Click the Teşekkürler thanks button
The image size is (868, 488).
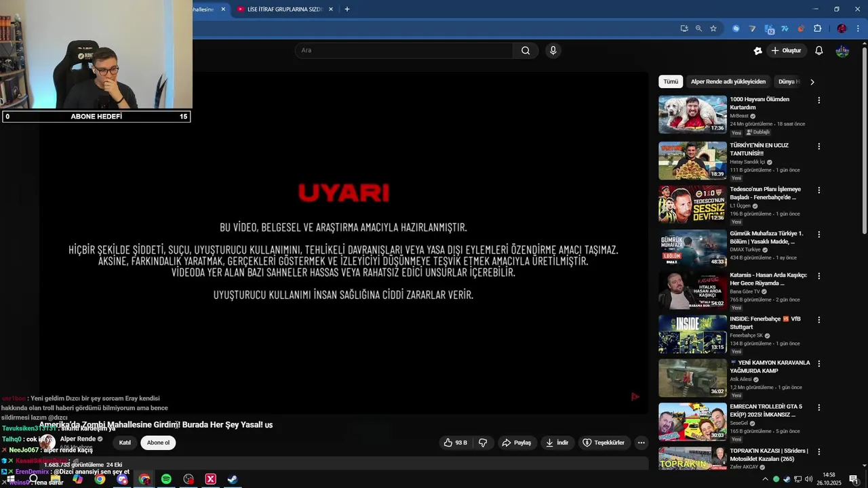click(x=604, y=443)
